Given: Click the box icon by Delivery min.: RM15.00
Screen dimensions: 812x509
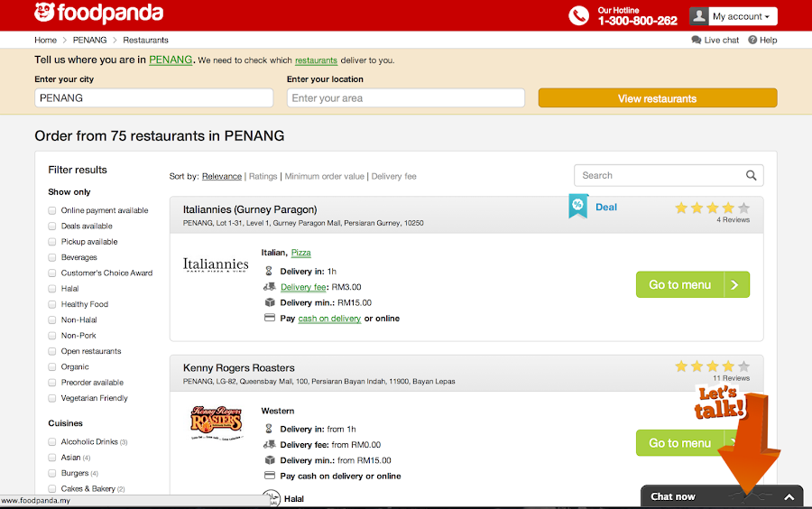Looking at the screenshot, I should tap(270, 302).
